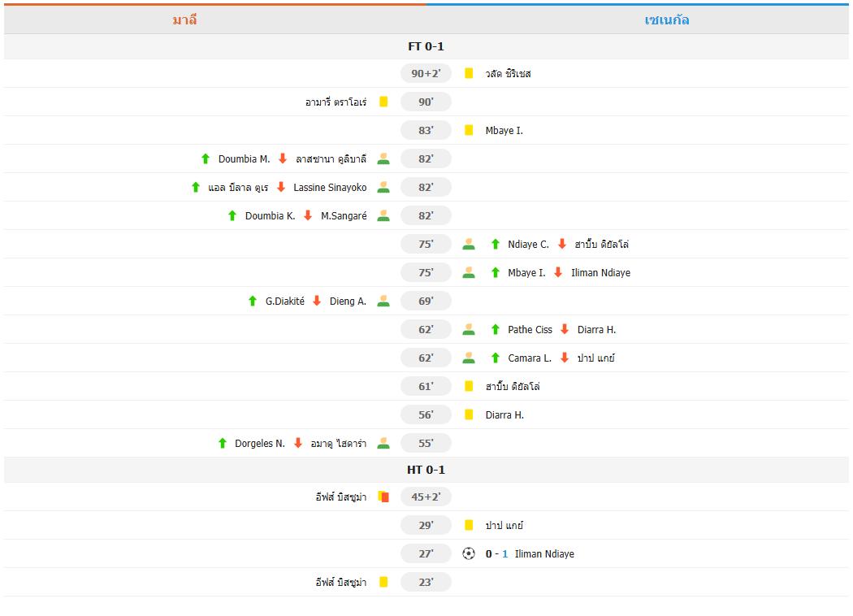853x616 pixels.
Task: Click the 90+2' minute badge
Action: click(x=426, y=73)
